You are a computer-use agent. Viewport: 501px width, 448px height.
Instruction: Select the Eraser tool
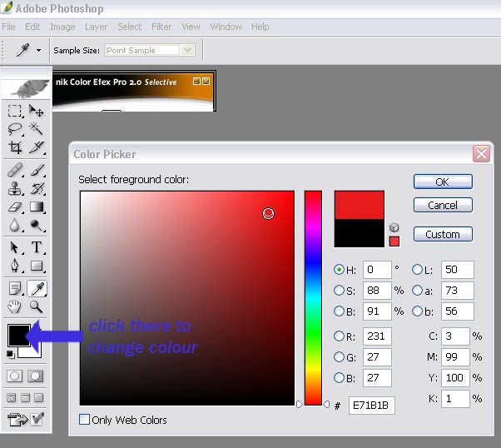[15, 207]
